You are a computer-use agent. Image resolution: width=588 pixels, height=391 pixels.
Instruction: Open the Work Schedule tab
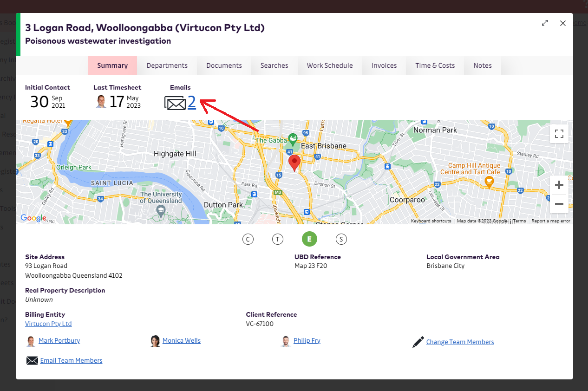330,65
